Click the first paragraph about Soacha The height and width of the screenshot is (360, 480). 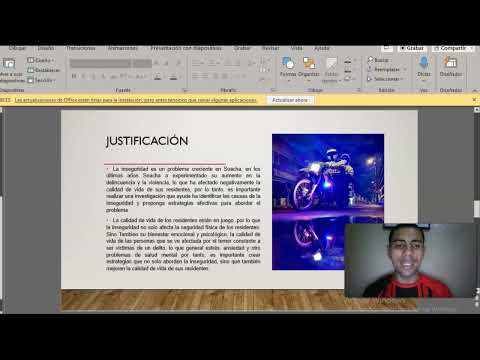(183, 189)
